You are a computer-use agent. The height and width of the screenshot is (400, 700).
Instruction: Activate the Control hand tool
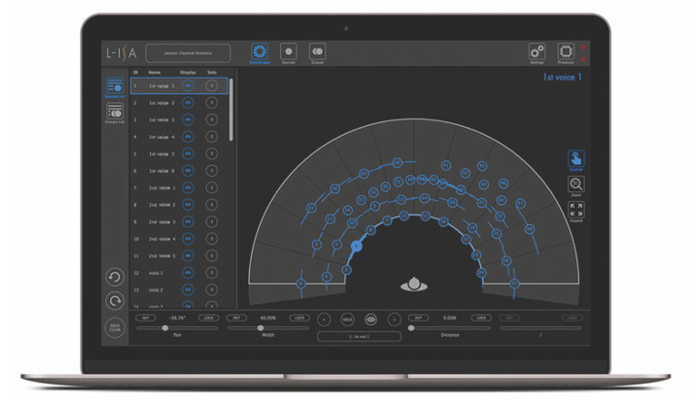(576, 159)
